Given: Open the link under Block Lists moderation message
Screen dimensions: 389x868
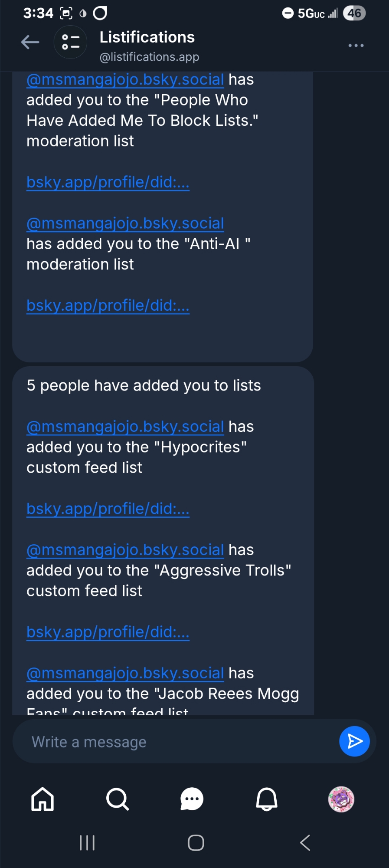Looking at the screenshot, I should (108, 182).
